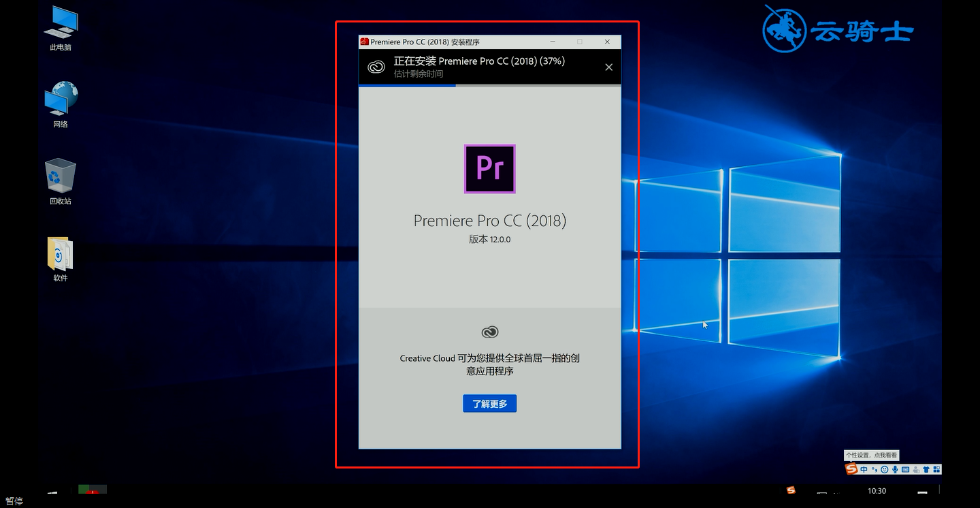Open the 此电脑 desktop icon
980x508 pixels.
pyautogui.click(x=60, y=29)
